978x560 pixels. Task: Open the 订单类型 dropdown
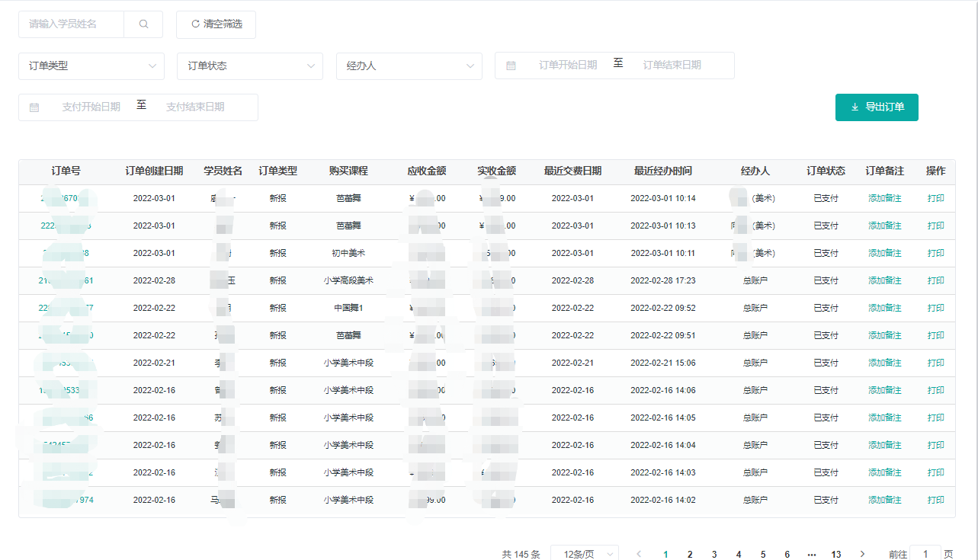point(91,66)
